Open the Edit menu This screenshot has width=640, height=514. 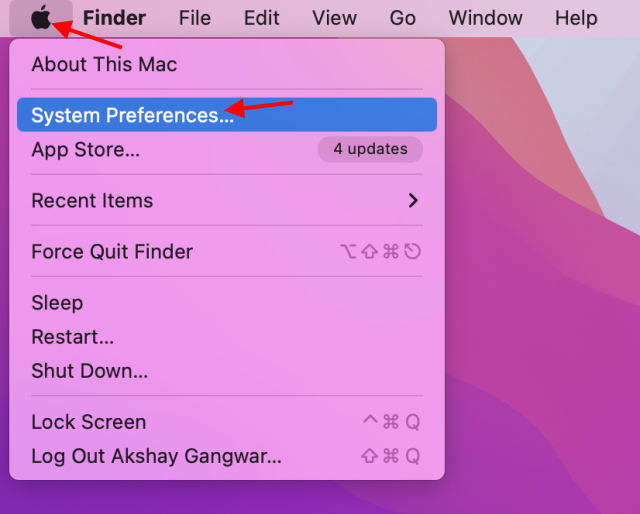coord(262,18)
